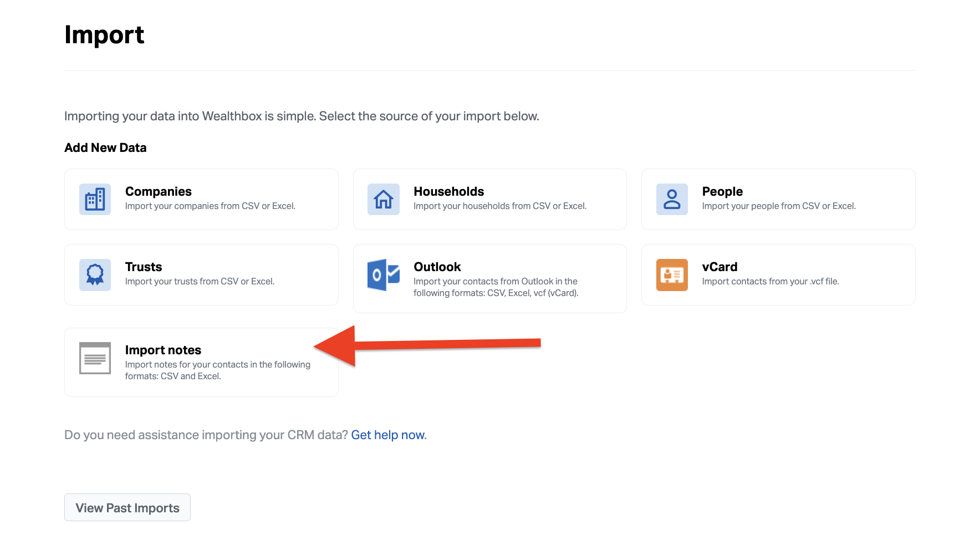Click the orange vCard icon

click(672, 274)
